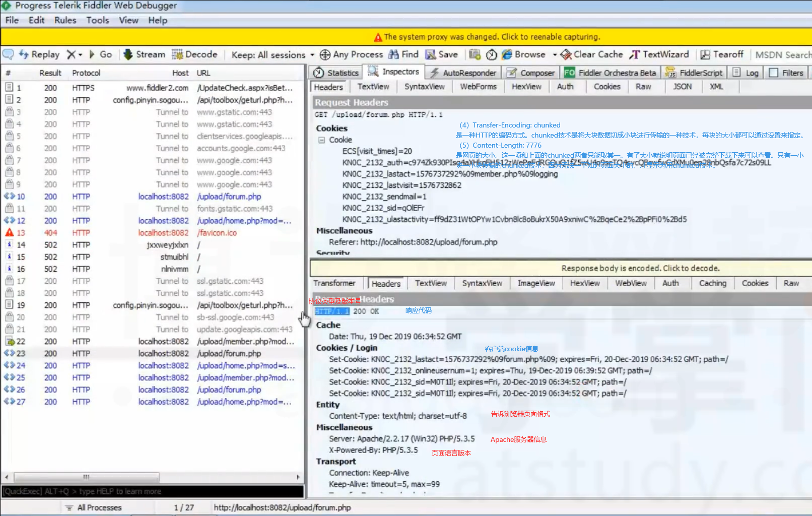This screenshot has width=812, height=516.
Task: Open Keep: All sessions dropdown
Action: pyautogui.click(x=273, y=55)
